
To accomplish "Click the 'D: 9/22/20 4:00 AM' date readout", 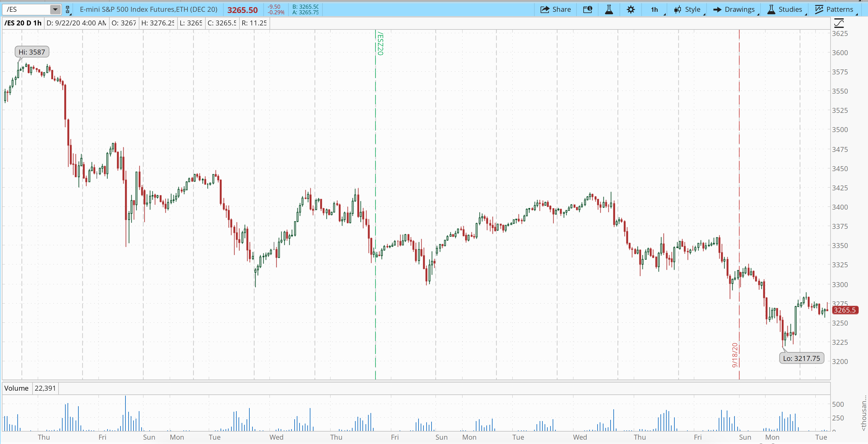I will [x=77, y=23].
